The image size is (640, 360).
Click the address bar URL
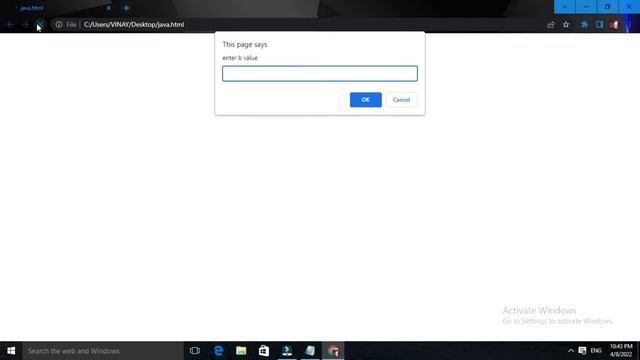point(134,24)
